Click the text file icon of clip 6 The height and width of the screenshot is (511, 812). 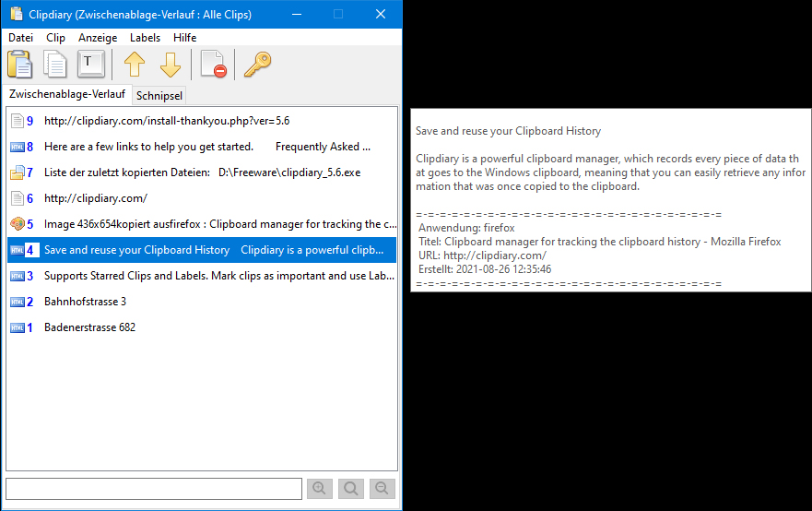pos(18,198)
